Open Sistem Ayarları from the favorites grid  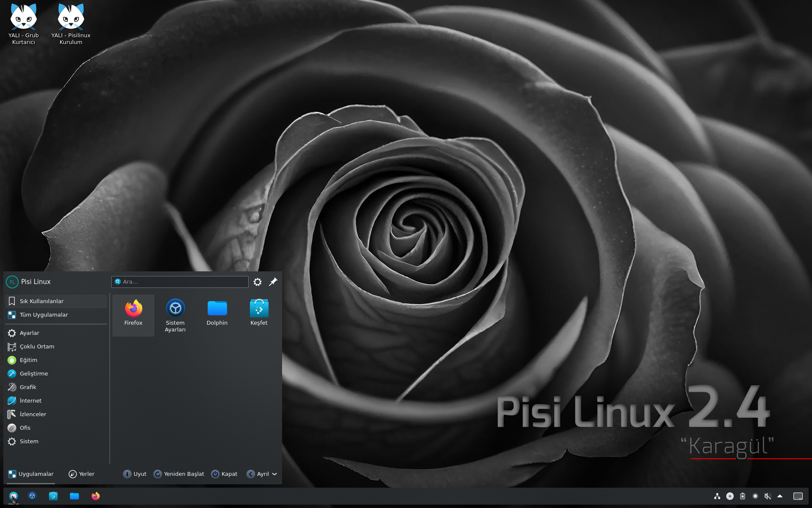tap(175, 315)
